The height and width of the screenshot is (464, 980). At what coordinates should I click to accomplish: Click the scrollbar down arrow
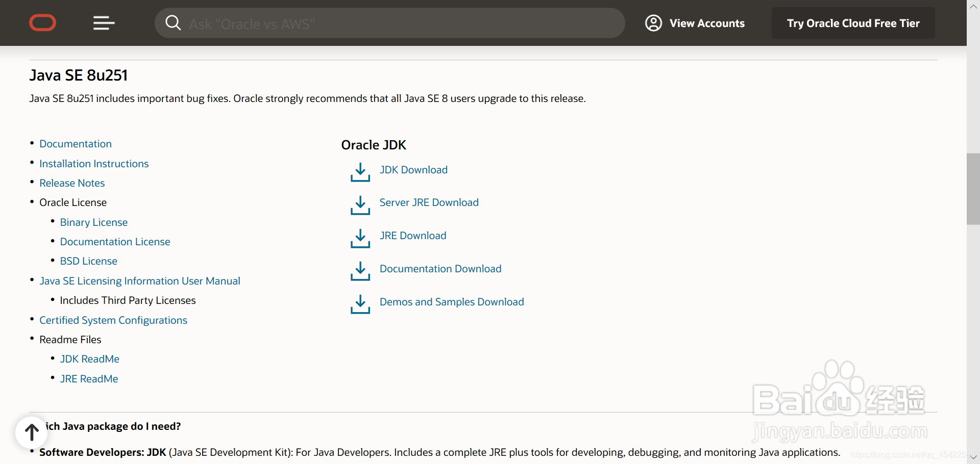tap(973, 457)
